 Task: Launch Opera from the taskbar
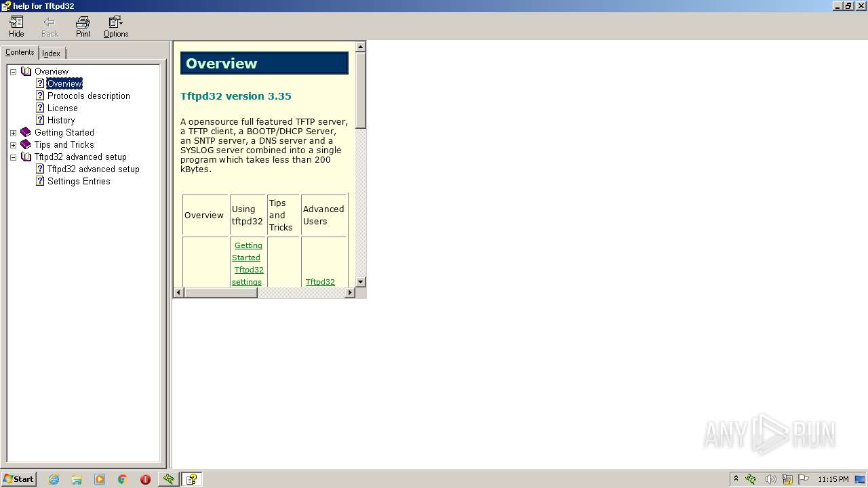(x=145, y=479)
